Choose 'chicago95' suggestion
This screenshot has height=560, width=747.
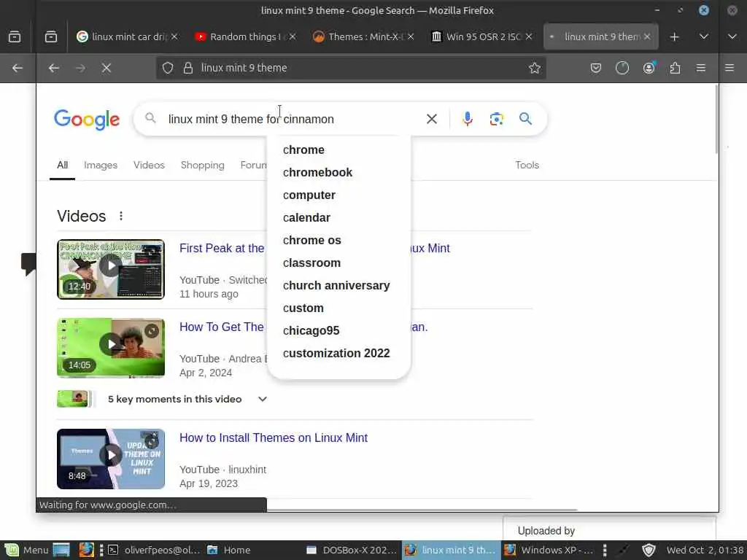click(x=338, y=331)
